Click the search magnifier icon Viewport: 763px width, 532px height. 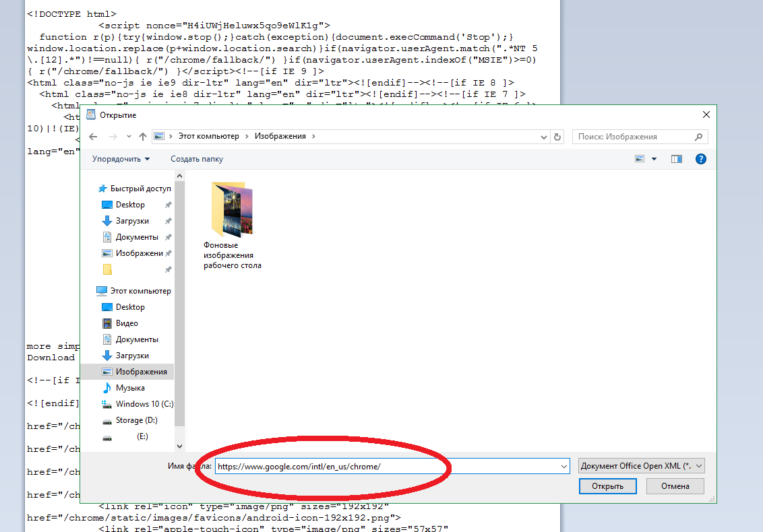[699, 137]
